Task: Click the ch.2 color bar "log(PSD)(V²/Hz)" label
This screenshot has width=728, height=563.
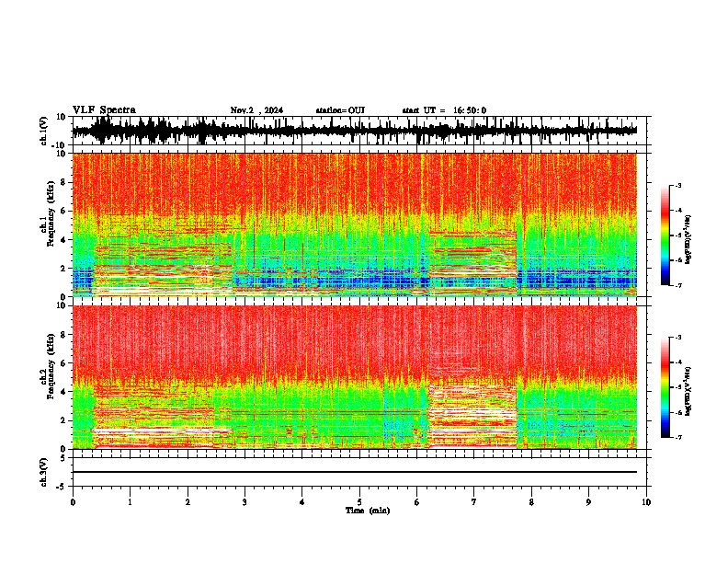Action: click(x=688, y=391)
